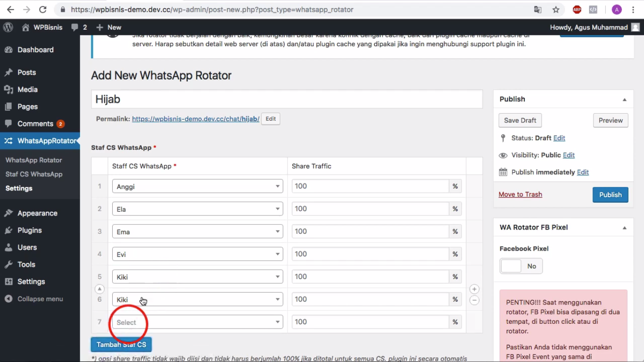Open Howdy, Agus Muhammad account menu
644x362 pixels.
pyautogui.click(x=595, y=27)
